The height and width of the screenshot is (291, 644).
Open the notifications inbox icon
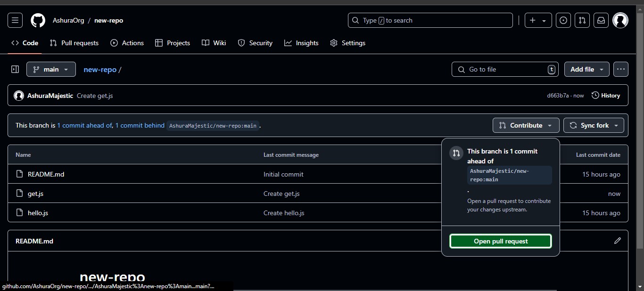[601, 20]
